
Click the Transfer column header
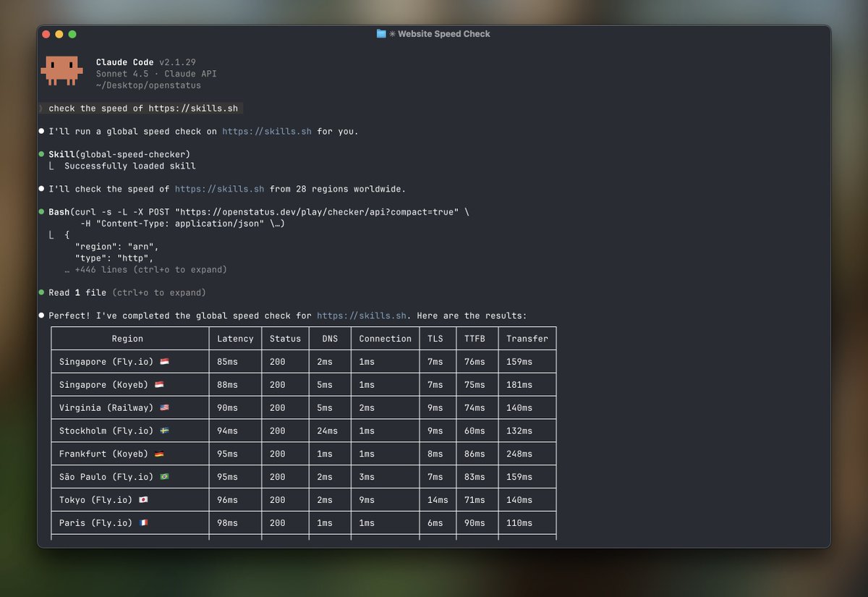(527, 339)
